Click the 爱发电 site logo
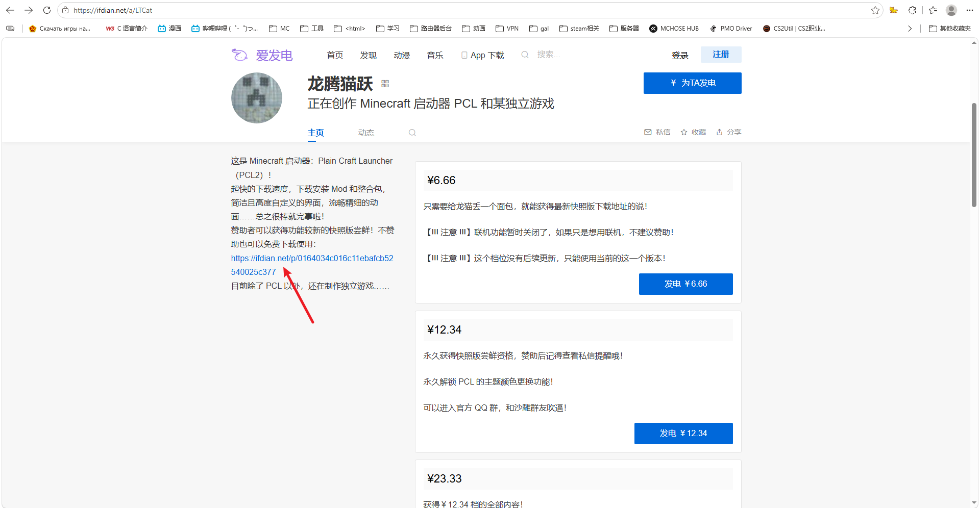 262,55
